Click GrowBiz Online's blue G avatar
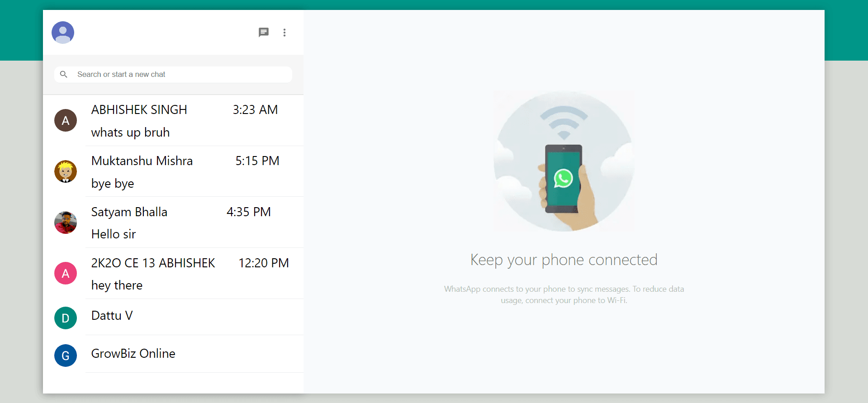868x403 pixels. tap(66, 356)
